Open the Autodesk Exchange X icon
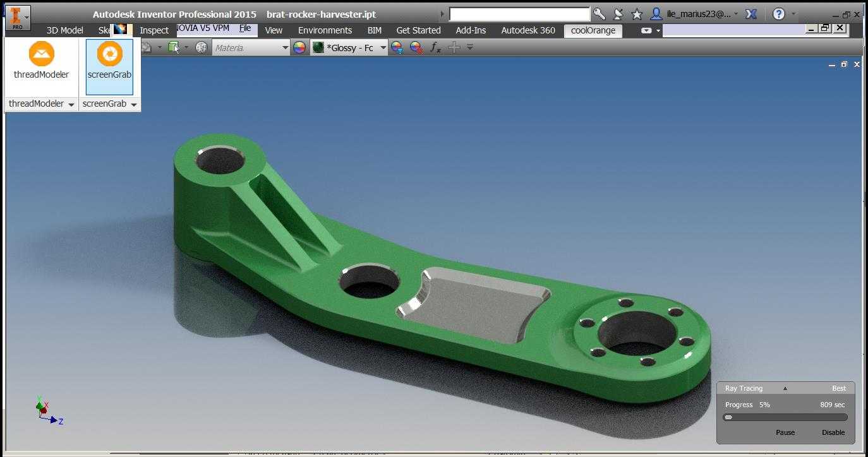This screenshot has height=457, width=868. [750, 14]
